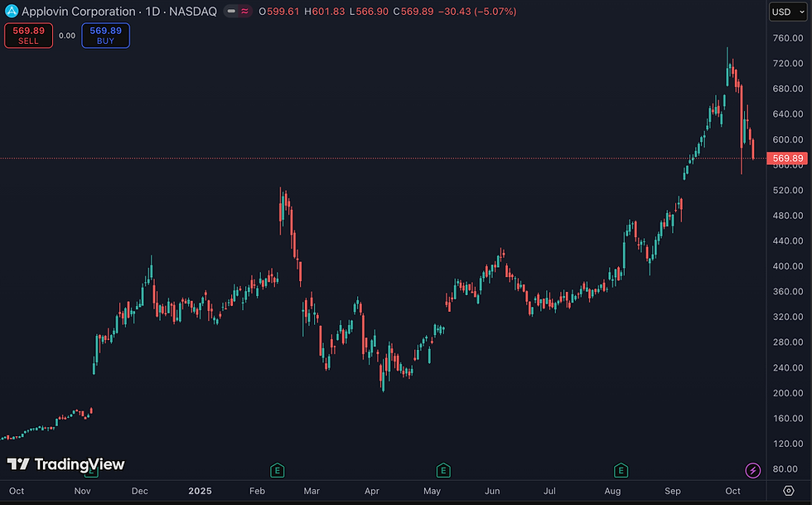Click the pink lightning bolt event icon

[752, 471]
